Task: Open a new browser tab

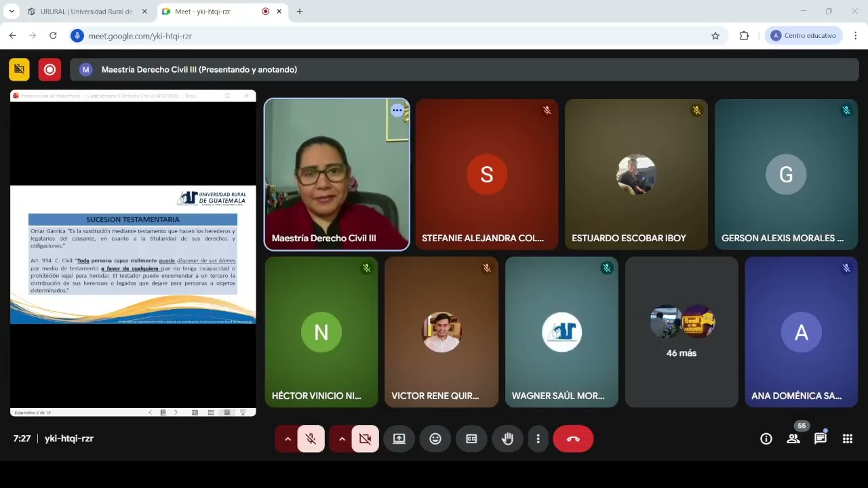Action: point(300,12)
